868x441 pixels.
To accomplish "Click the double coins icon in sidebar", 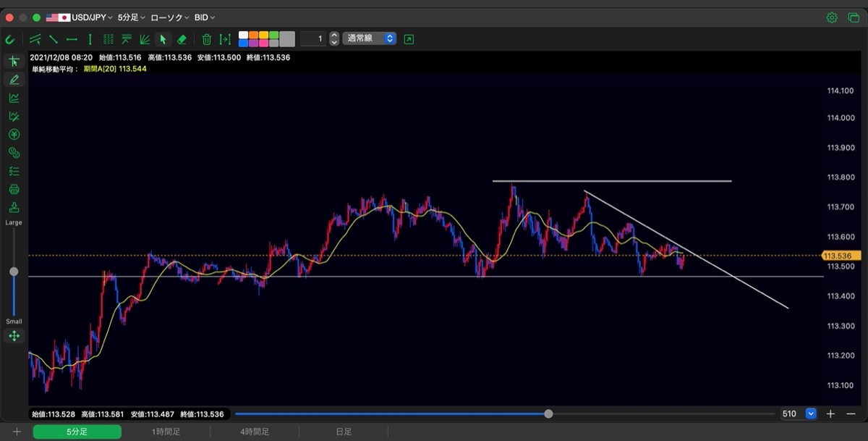I will point(14,153).
